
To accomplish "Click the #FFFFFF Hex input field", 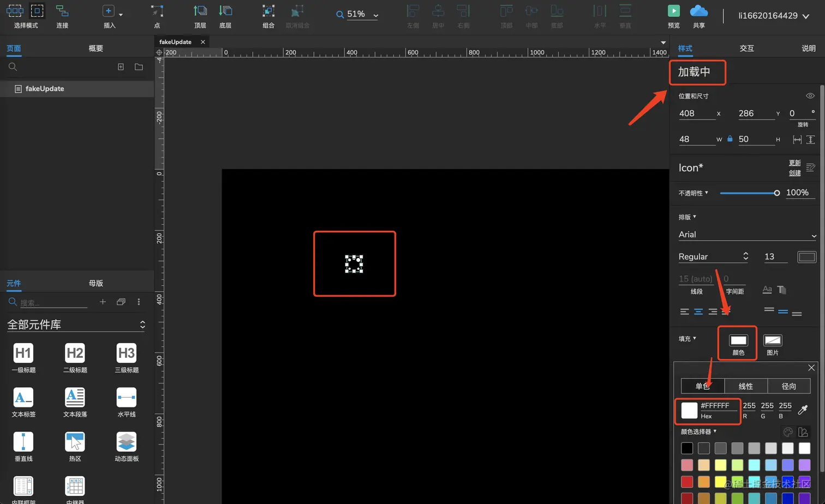I will (718, 406).
